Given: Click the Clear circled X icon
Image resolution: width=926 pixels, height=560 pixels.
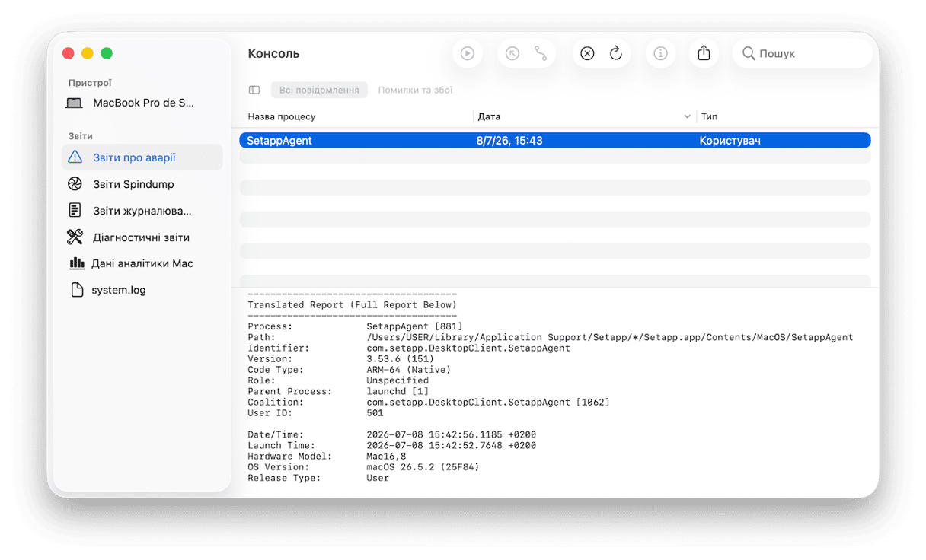Looking at the screenshot, I should click(587, 53).
